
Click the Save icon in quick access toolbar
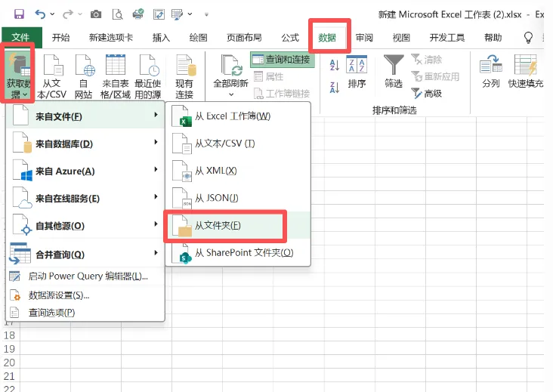pos(19,14)
